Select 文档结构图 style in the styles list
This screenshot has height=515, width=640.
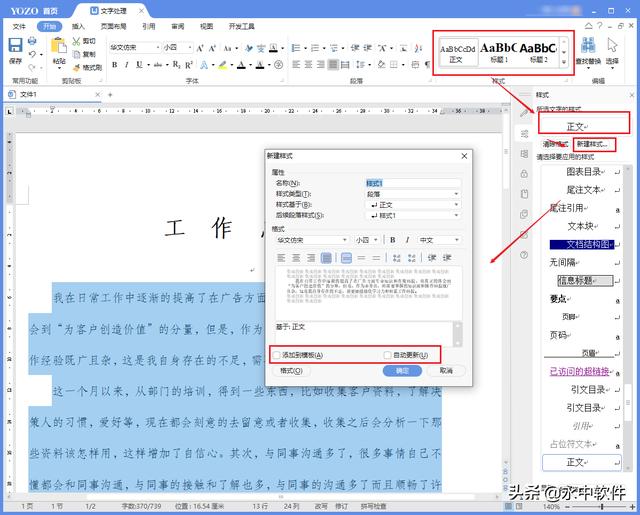[592, 244]
